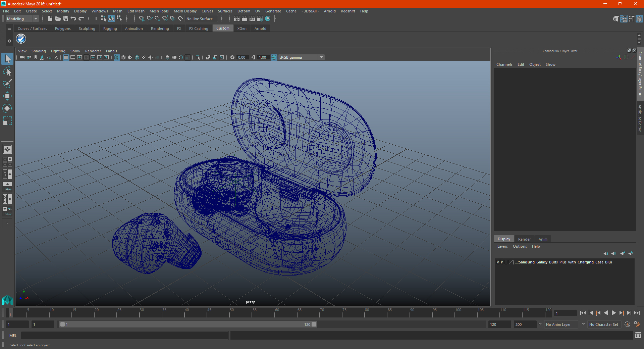Toggle snap to grids magnet
This screenshot has height=349, width=644.
pyautogui.click(x=142, y=19)
